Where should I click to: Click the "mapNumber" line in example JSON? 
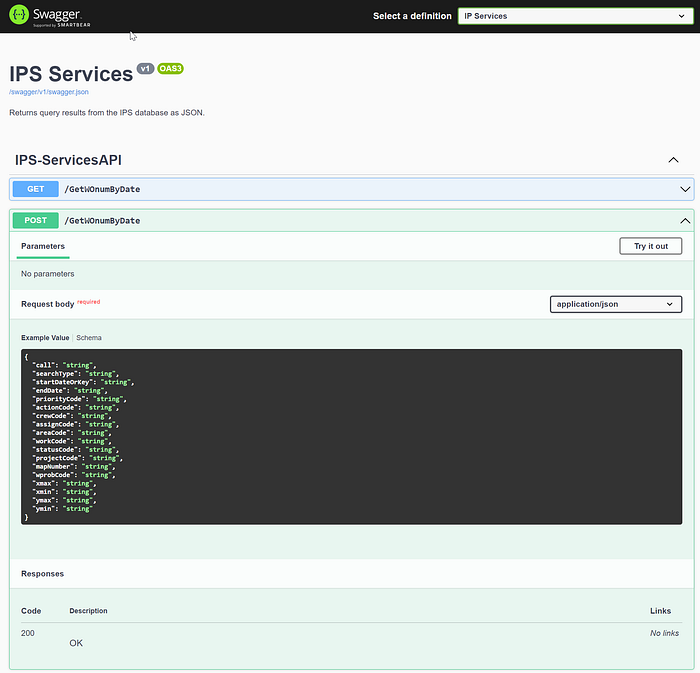[x=74, y=466]
